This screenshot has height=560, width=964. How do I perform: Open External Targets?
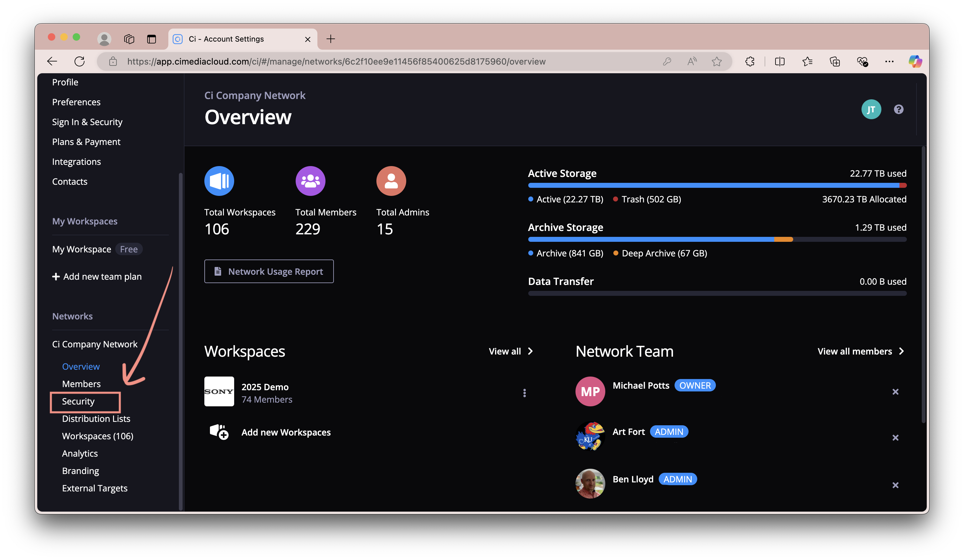pyautogui.click(x=94, y=488)
